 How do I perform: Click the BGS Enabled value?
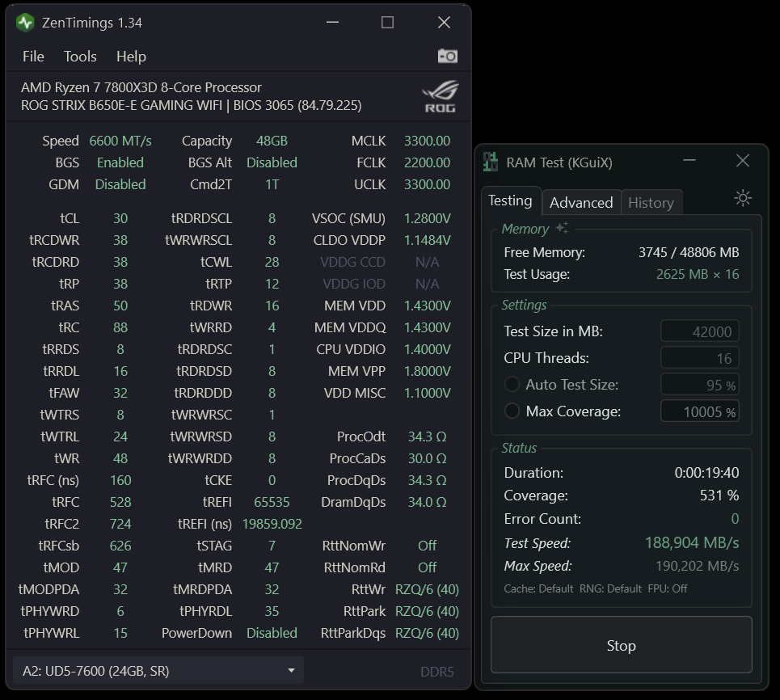(120, 162)
